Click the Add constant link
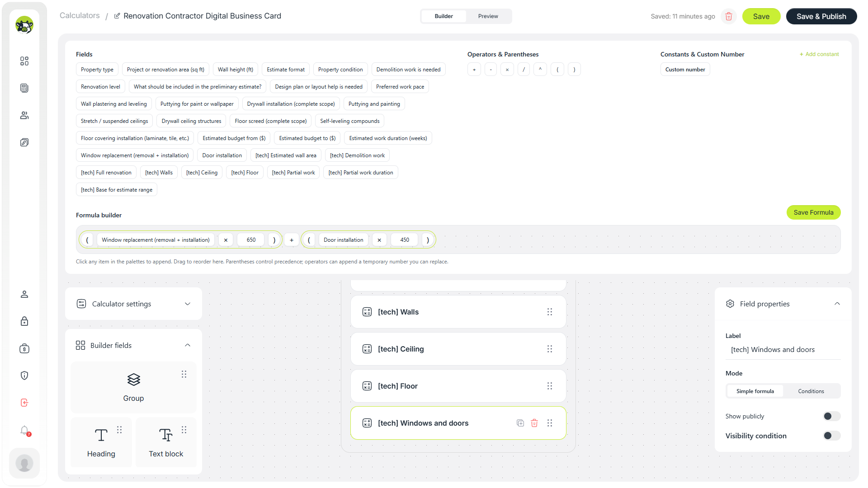868x488 pixels. (819, 54)
